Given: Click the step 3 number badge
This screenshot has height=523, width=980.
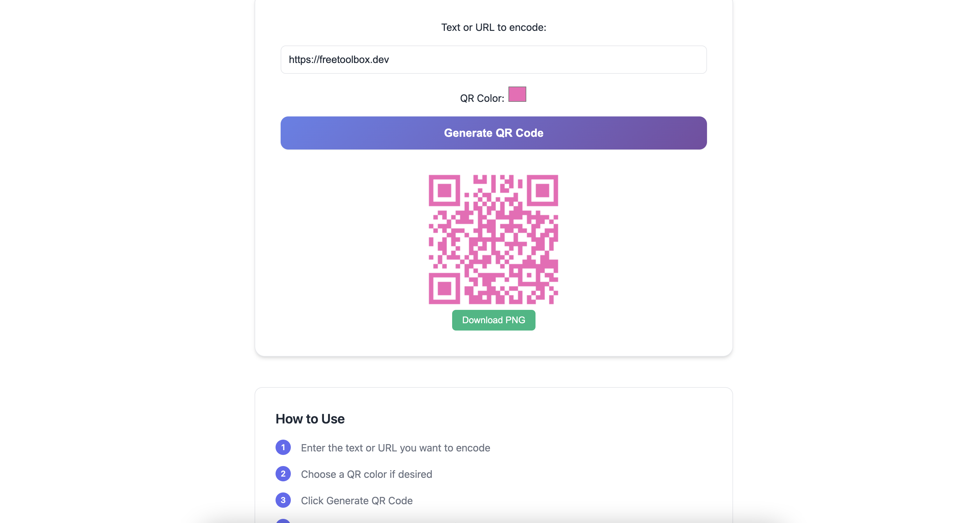Looking at the screenshot, I should coord(283,500).
